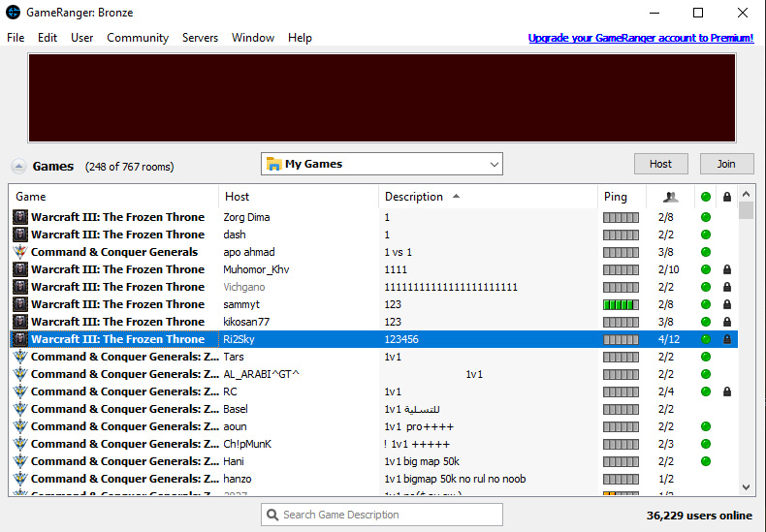Select host name 'AL_ARABI^GT^'
This screenshot has width=766, height=532.
click(262, 374)
